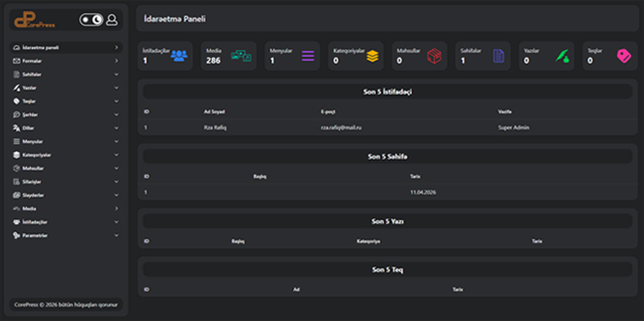This screenshot has width=644, height=321.
Task: Click the Səhifələr document icon card
Action: click(498, 56)
